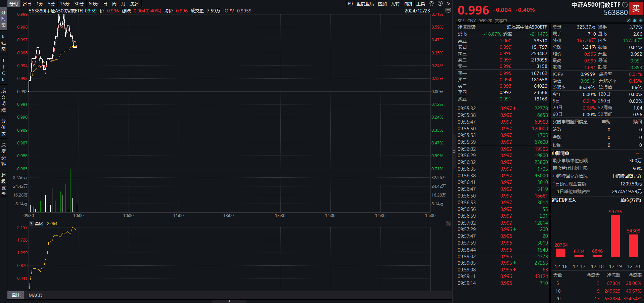
Task: Set a price alert with bell icon
Action: tap(635, 20)
